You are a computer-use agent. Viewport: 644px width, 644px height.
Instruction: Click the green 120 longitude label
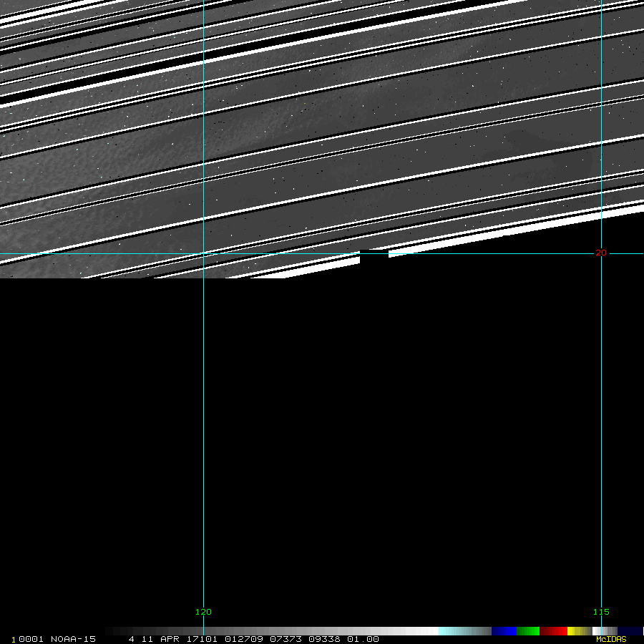point(203,612)
